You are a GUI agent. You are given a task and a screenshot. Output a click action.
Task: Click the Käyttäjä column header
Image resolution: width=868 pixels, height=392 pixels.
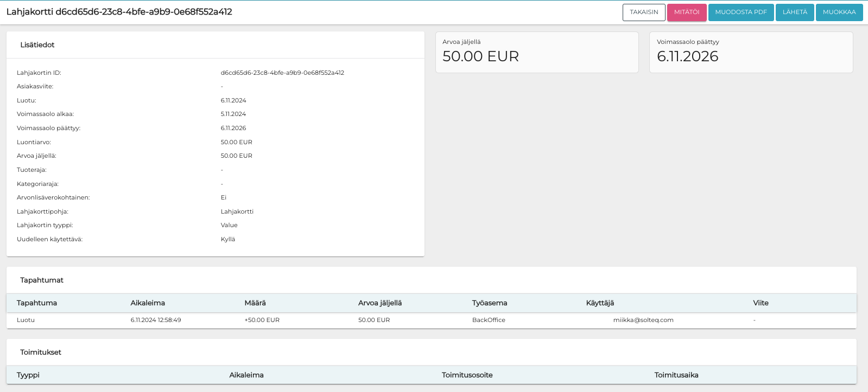(x=600, y=303)
